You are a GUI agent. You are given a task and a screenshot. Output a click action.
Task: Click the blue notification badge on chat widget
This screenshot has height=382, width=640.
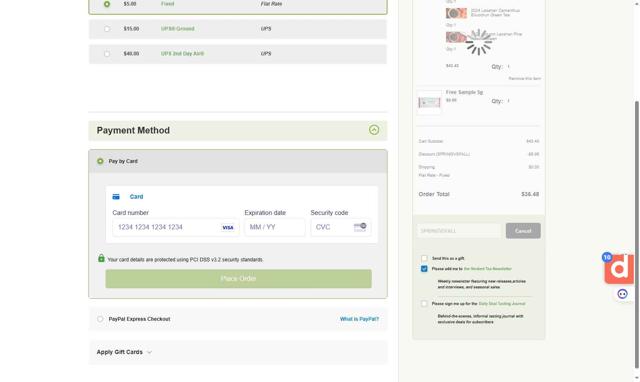coord(607,257)
